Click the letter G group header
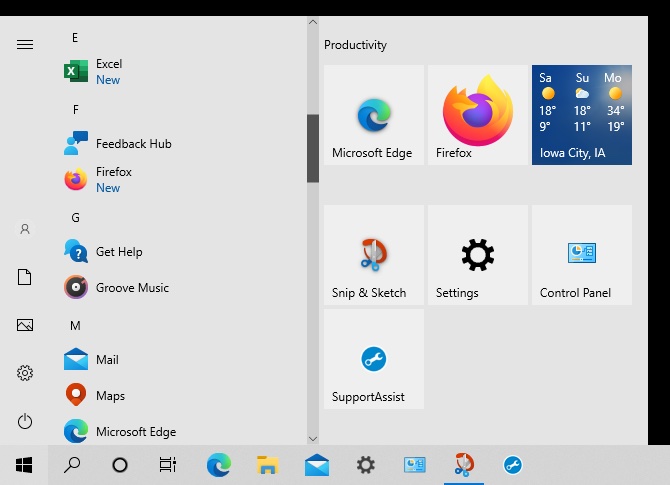670x485 pixels. pos(75,218)
